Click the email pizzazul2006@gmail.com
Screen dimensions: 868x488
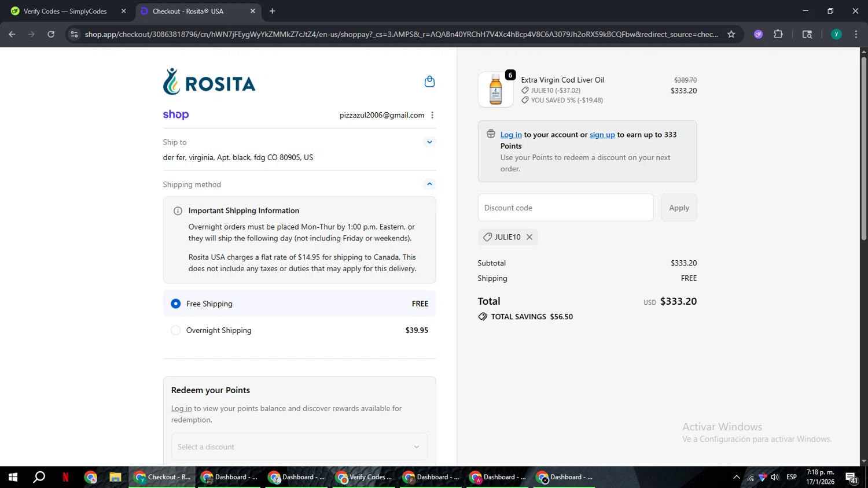pos(382,115)
